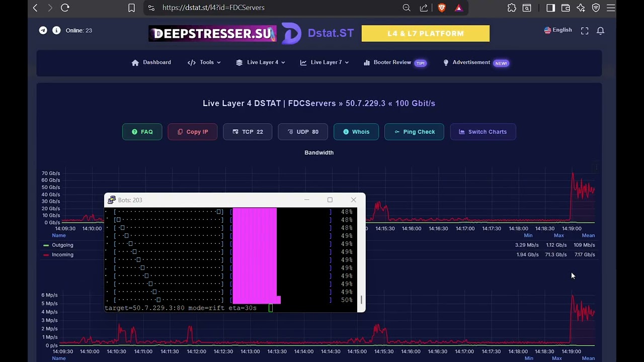
Task: Click the PuTTY icon in Bots window
Action: pyautogui.click(x=111, y=200)
